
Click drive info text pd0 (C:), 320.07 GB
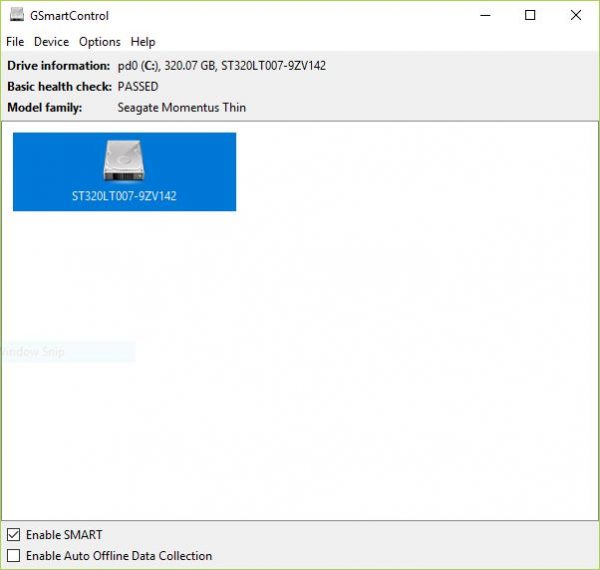(166, 66)
